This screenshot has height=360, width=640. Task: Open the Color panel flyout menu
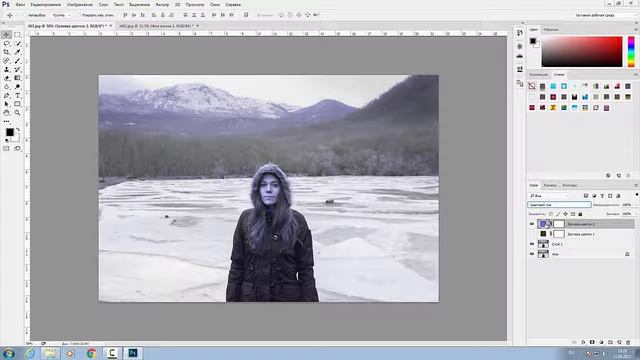pos(636,29)
